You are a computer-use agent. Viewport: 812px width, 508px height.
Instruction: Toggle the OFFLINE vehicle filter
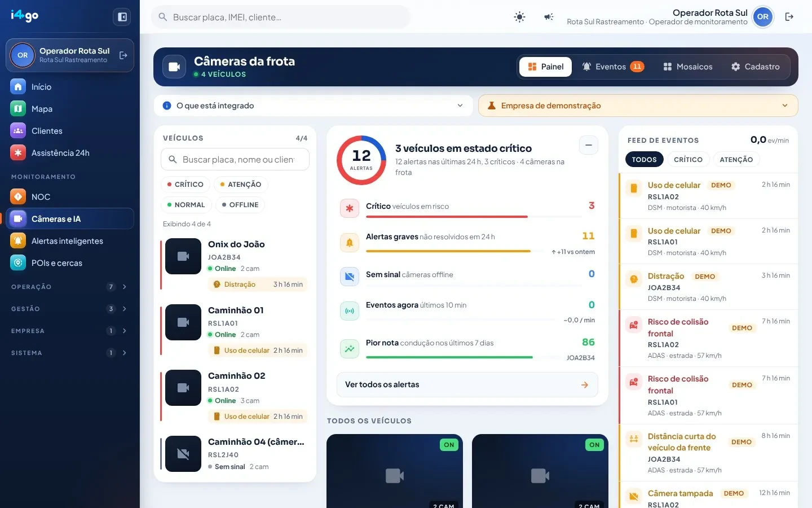coord(240,205)
